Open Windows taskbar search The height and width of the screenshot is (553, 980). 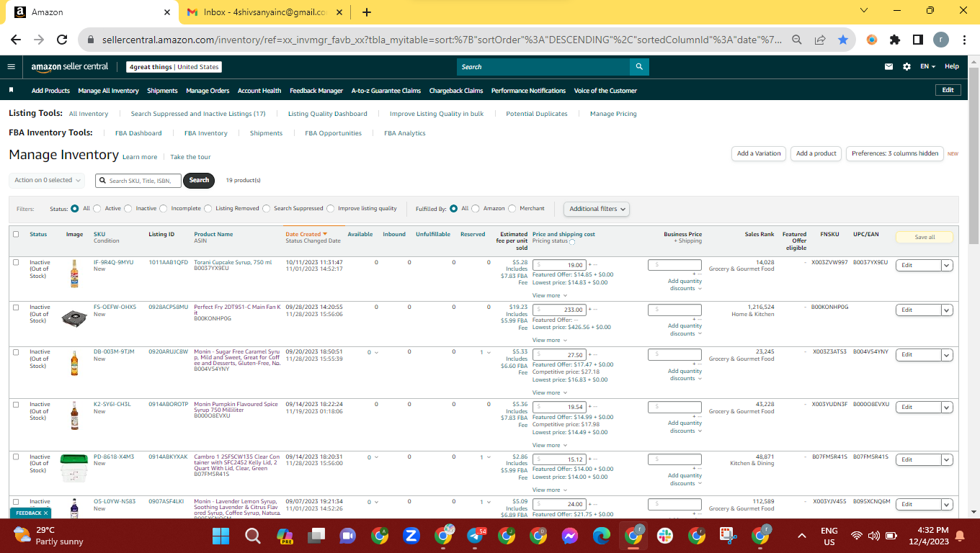pyautogui.click(x=252, y=536)
